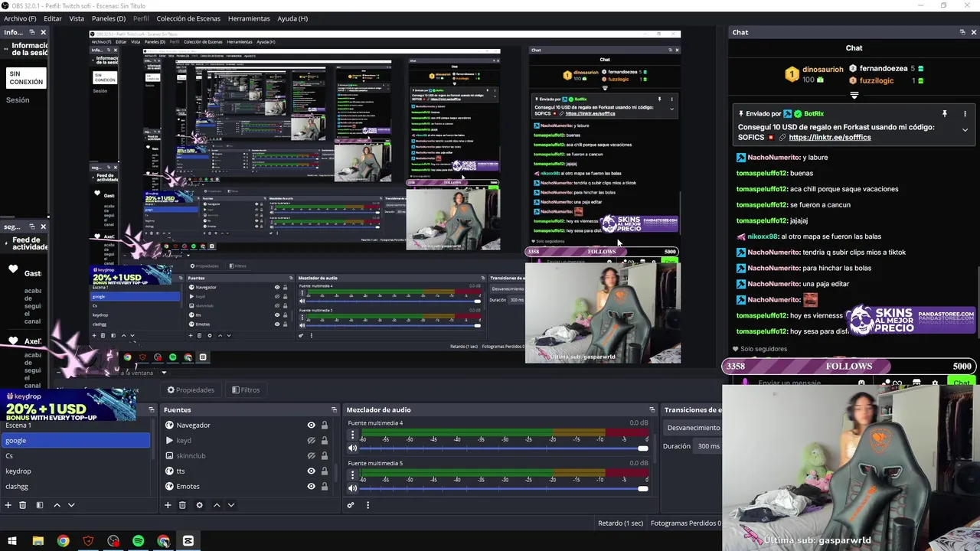Viewport: 980px width, 551px height.
Task: Open the Archivo (F) menu
Action: tap(20, 18)
